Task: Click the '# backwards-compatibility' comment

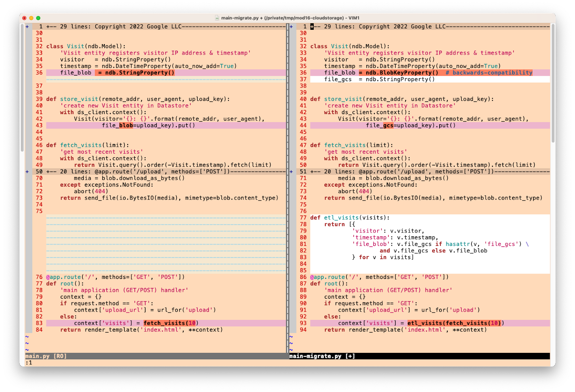Action: pos(489,73)
